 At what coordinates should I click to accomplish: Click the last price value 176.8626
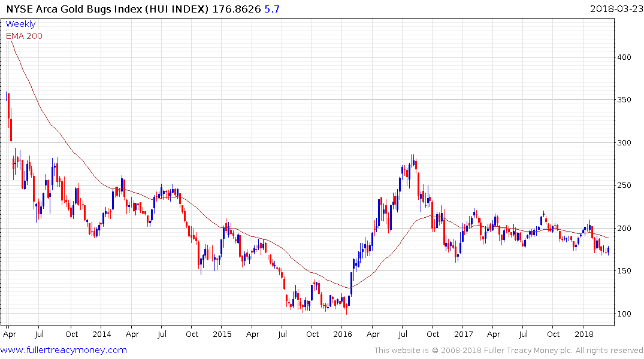click(x=237, y=9)
